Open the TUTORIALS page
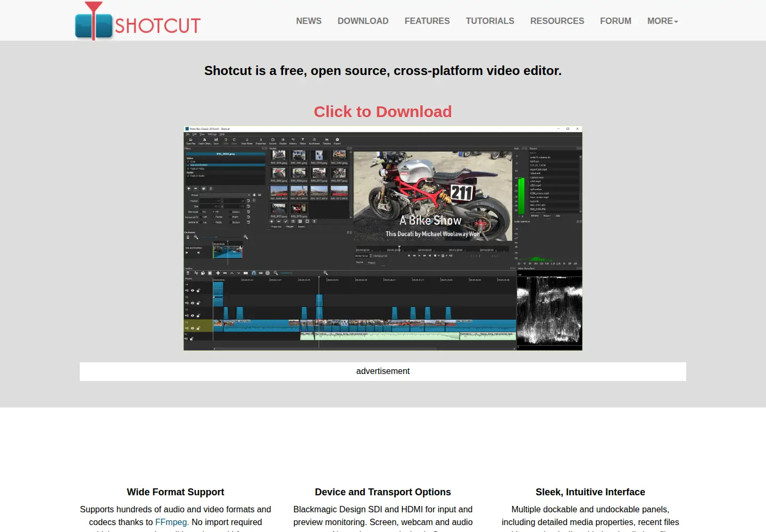This screenshot has width=766, height=532. pos(490,21)
